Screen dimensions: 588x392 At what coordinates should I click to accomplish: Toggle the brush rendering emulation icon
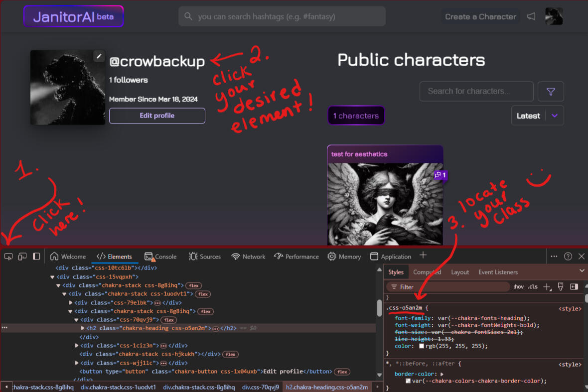point(560,286)
